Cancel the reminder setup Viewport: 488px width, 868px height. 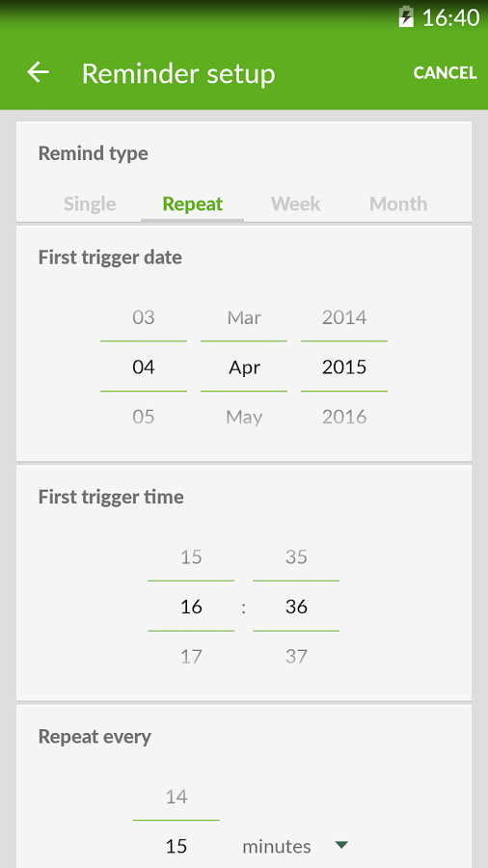445,72
